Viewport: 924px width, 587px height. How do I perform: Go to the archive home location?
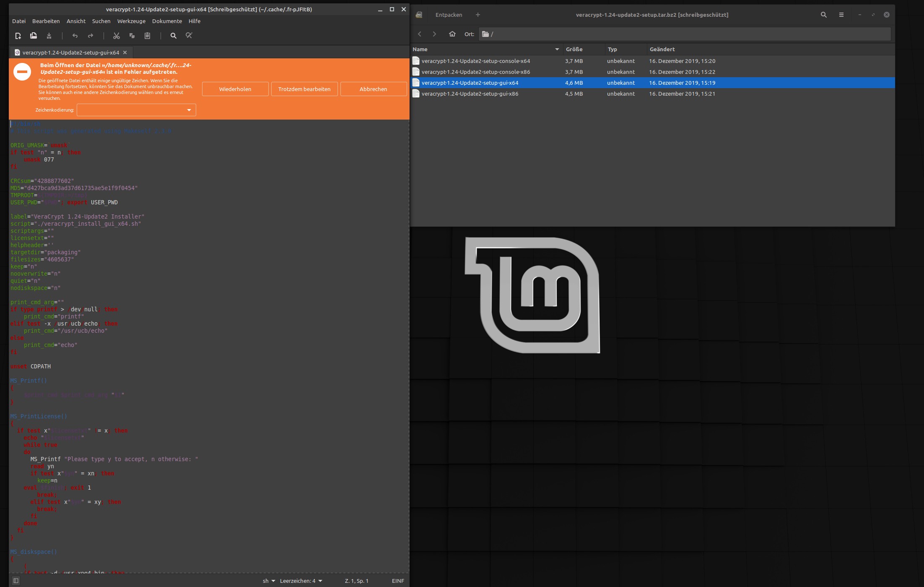[452, 34]
